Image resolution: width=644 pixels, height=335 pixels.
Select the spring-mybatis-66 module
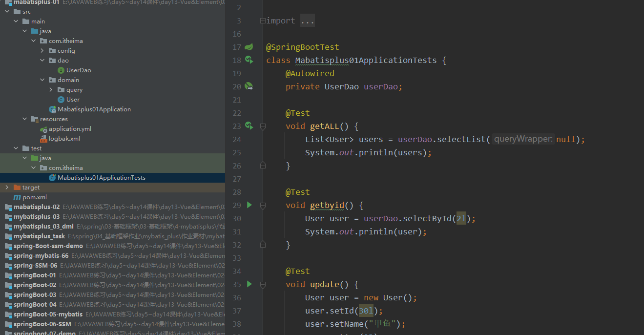(41, 256)
